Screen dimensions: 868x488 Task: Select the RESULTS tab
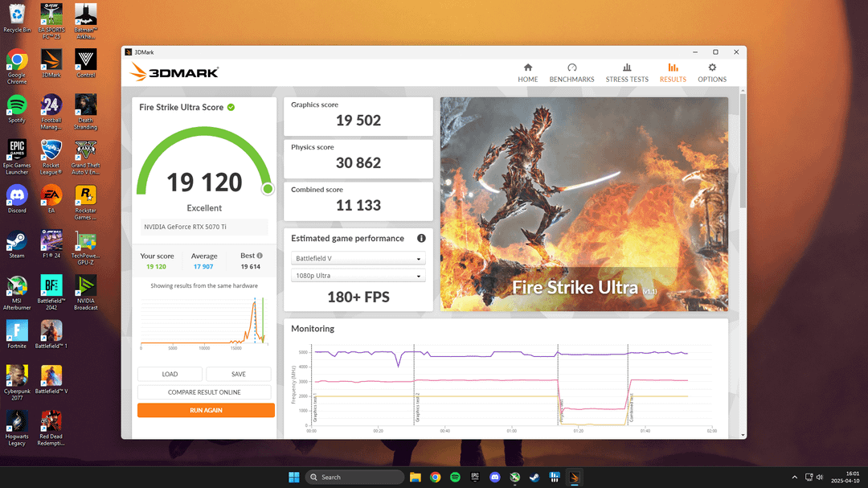click(x=673, y=72)
